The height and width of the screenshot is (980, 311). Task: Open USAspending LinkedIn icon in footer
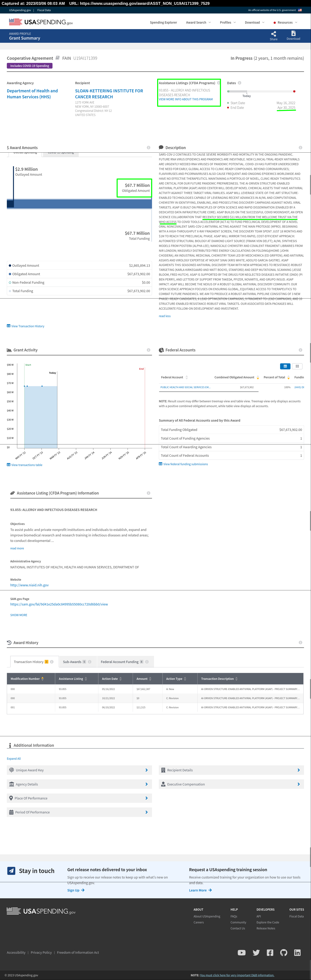pos(297,953)
